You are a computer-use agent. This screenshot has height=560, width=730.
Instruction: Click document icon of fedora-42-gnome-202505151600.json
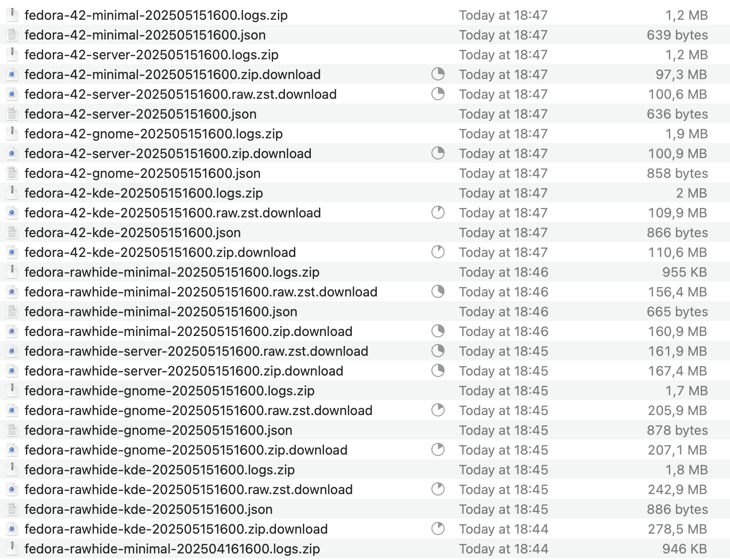point(12,173)
